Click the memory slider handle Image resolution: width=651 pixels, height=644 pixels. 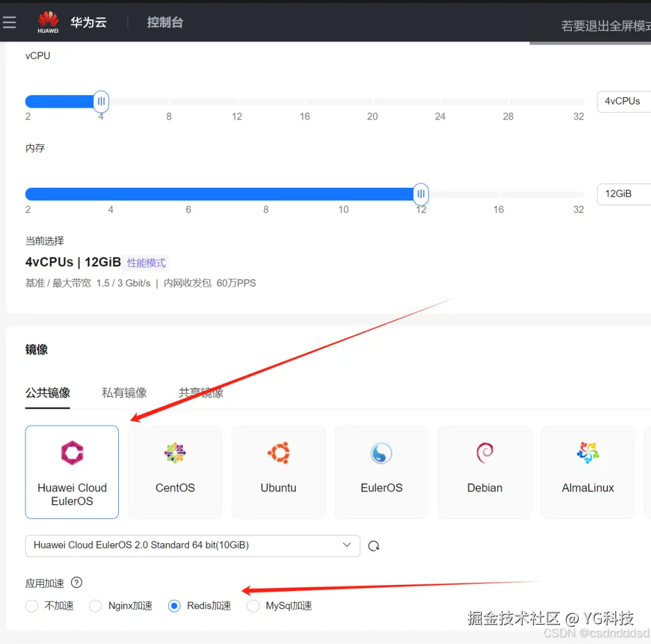421,194
